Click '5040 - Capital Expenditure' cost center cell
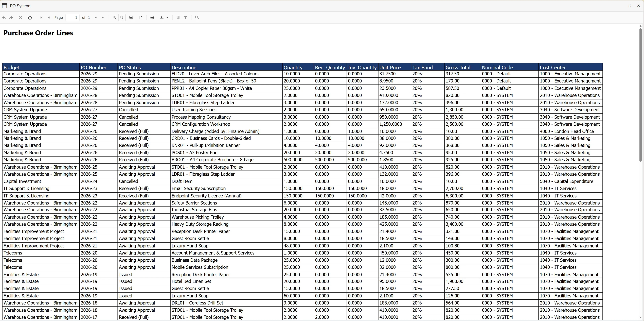The image size is (644, 321). [570, 181]
